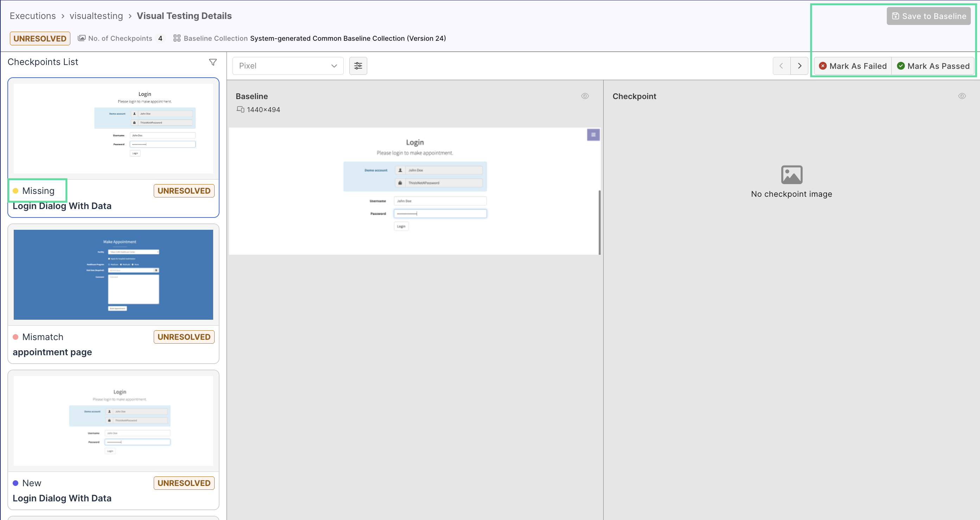Toggle visibility of the Checkpoint image

(962, 96)
